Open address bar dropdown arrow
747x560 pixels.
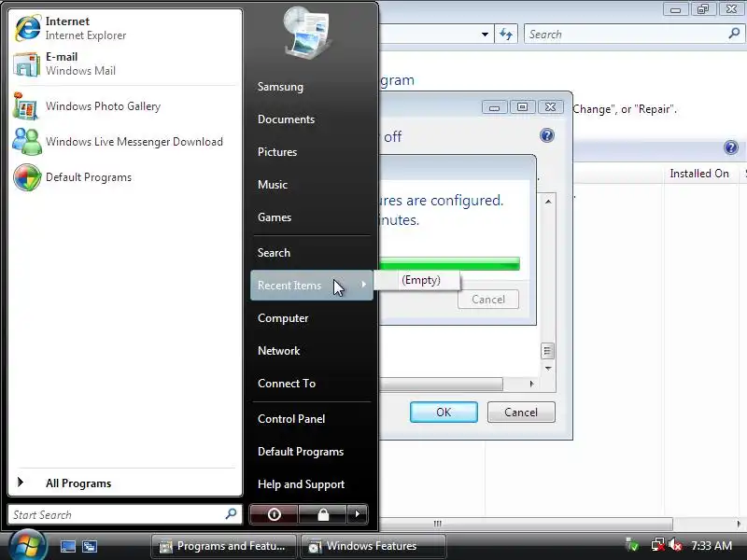(485, 35)
